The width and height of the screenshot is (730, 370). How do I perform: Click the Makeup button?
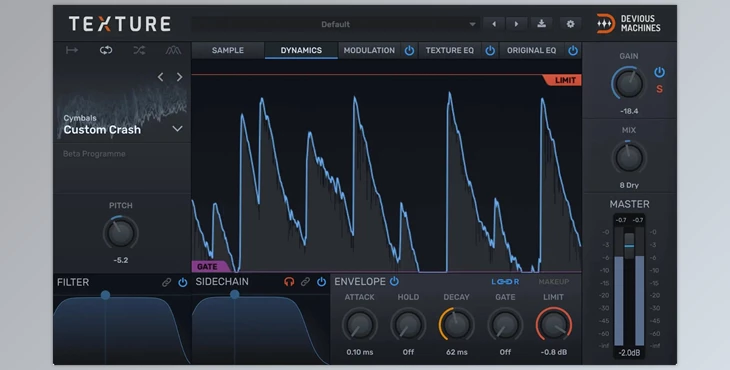pyautogui.click(x=554, y=282)
